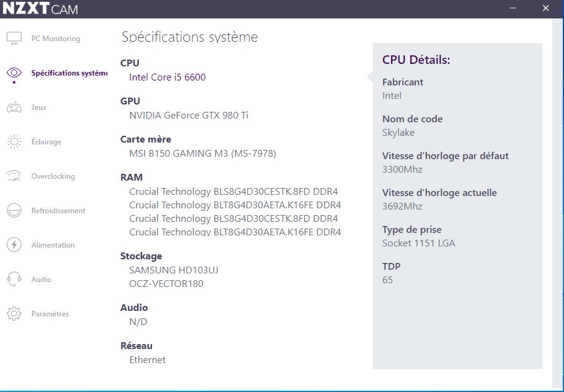Open Refroidissement via its sidebar icon

[14, 211]
